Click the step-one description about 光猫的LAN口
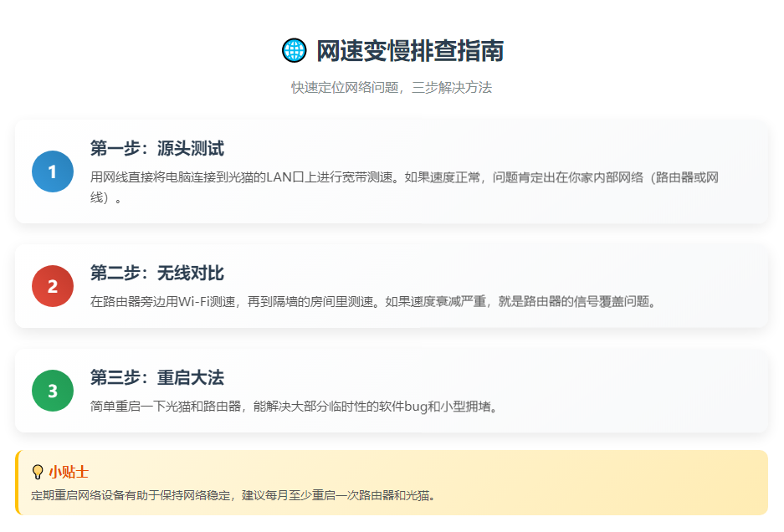The height and width of the screenshot is (532, 784). click(x=404, y=187)
